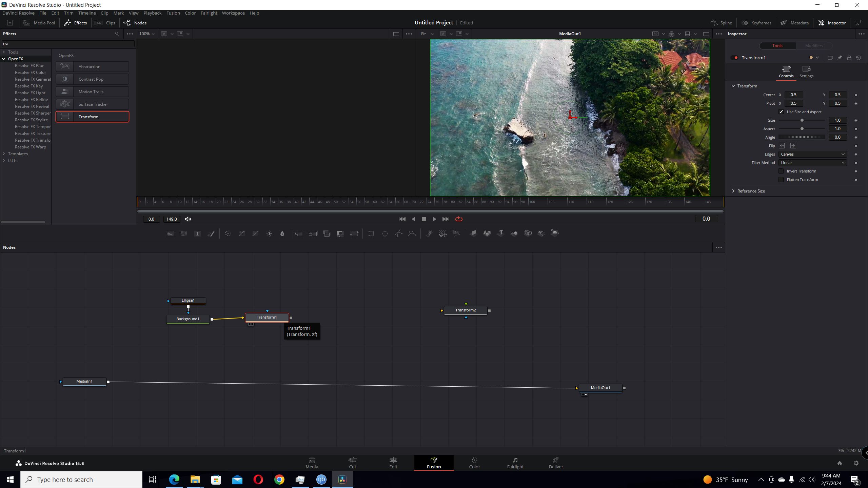Toggle the Transform1 enable switch in Inspector

[x=735, y=58]
